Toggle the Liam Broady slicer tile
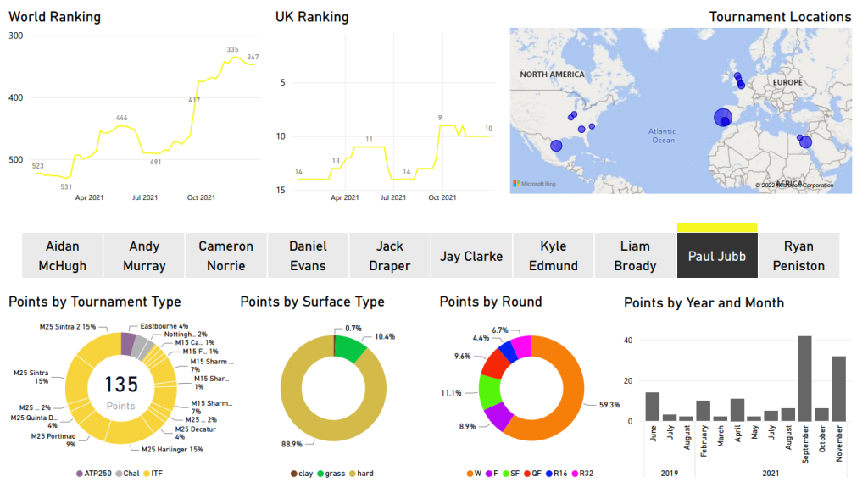The image size is (868, 493). (x=635, y=256)
